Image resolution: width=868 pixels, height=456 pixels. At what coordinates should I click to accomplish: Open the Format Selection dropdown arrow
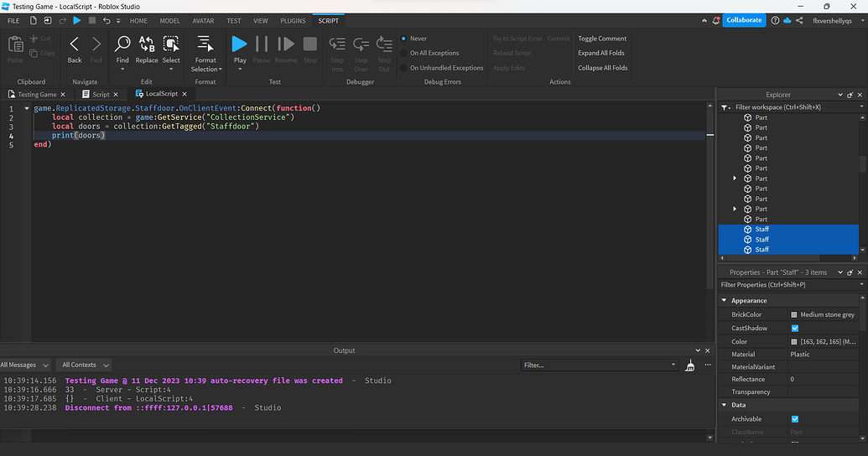click(221, 70)
